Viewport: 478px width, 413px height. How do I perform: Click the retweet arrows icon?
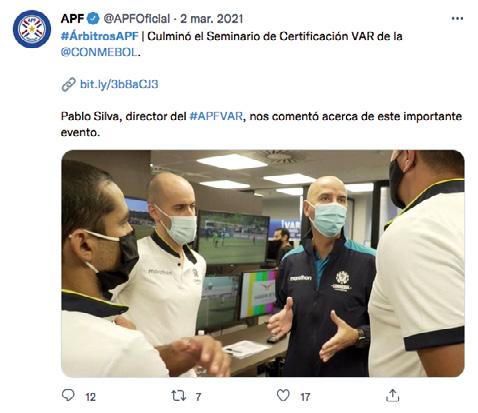tap(178, 396)
